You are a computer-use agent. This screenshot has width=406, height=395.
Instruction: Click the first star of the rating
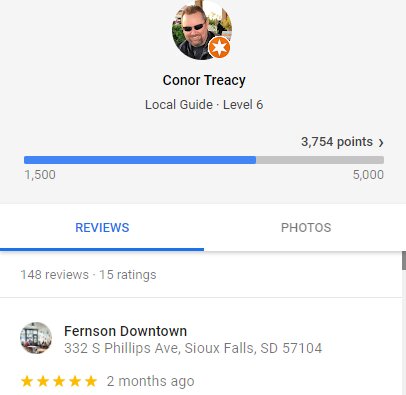point(27,381)
